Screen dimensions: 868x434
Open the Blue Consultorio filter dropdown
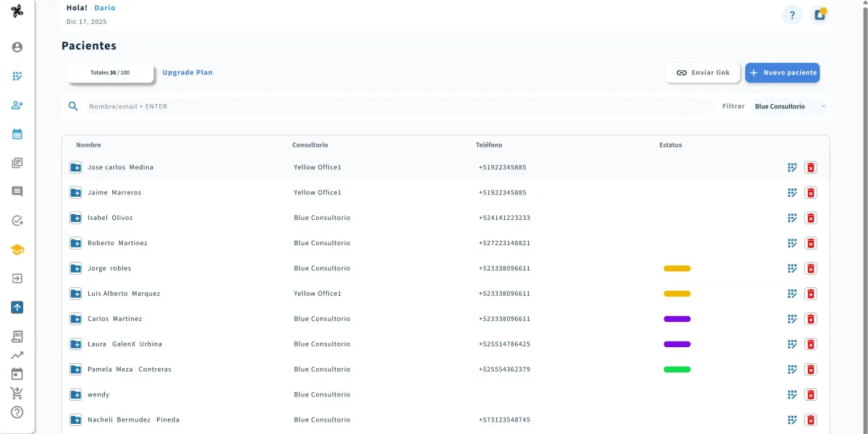[x=788, y=106]
